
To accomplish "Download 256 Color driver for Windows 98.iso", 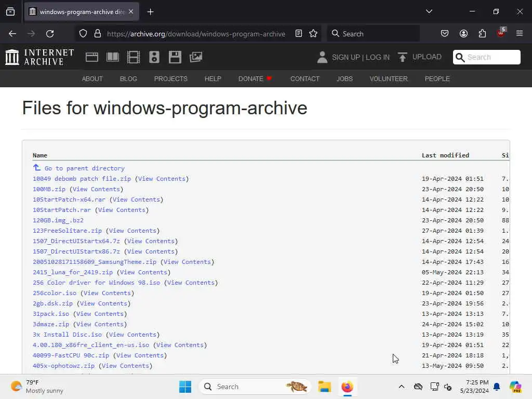I will [96, 283].
